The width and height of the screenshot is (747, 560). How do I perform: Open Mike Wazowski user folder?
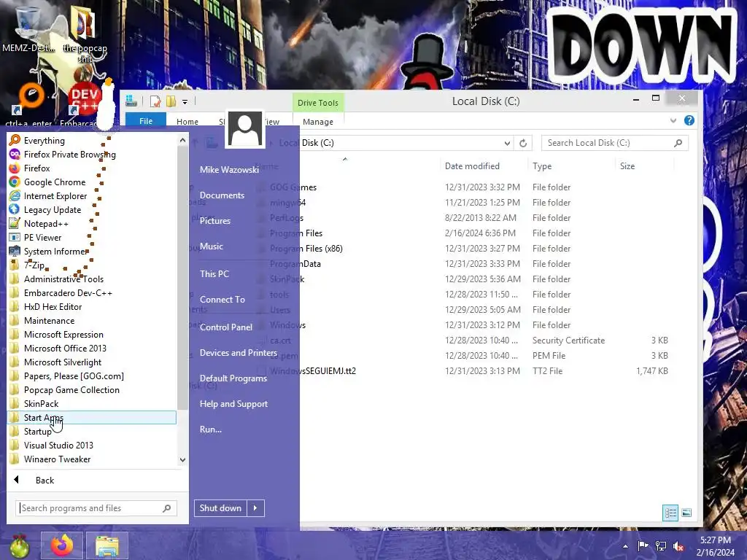tap(229, 169)
